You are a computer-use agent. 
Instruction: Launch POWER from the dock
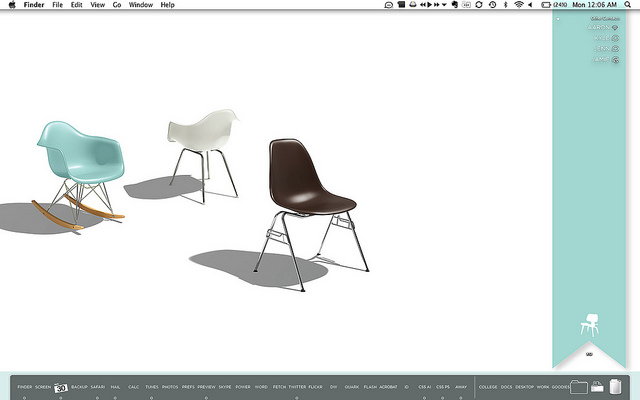pyautogui.click(x=243, y=387)
